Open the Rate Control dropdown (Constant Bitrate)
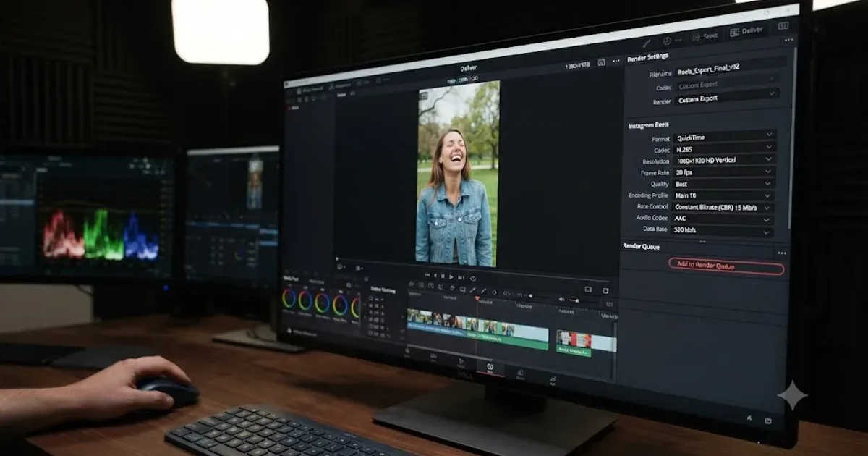The height and width of the screenshot is (456, 868). coord(723,207)
